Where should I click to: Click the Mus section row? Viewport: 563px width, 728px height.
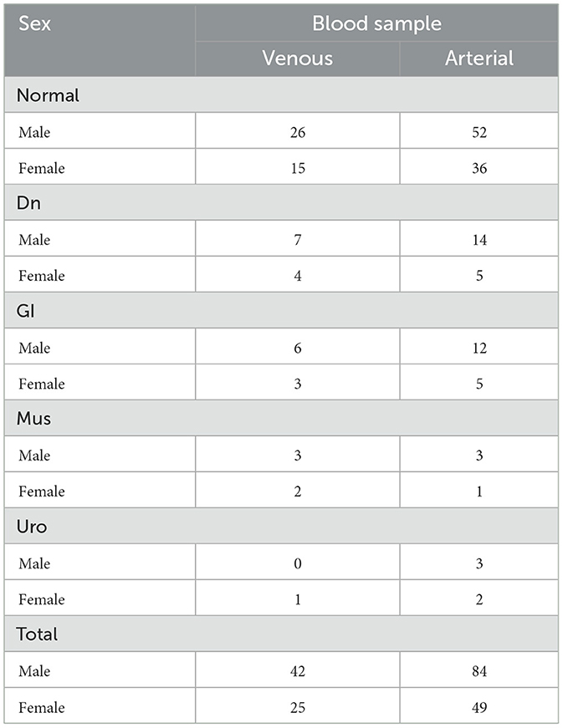click(x=34, y=419)
